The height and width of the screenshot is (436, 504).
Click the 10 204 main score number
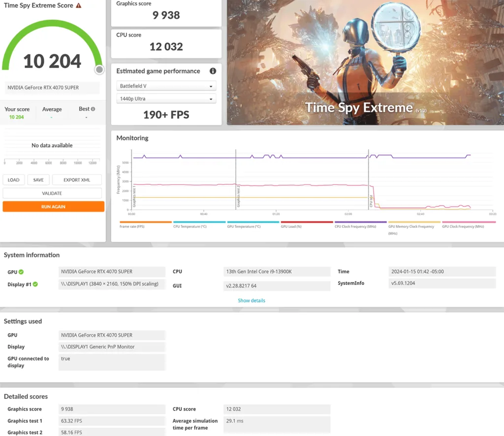(52, 62)
